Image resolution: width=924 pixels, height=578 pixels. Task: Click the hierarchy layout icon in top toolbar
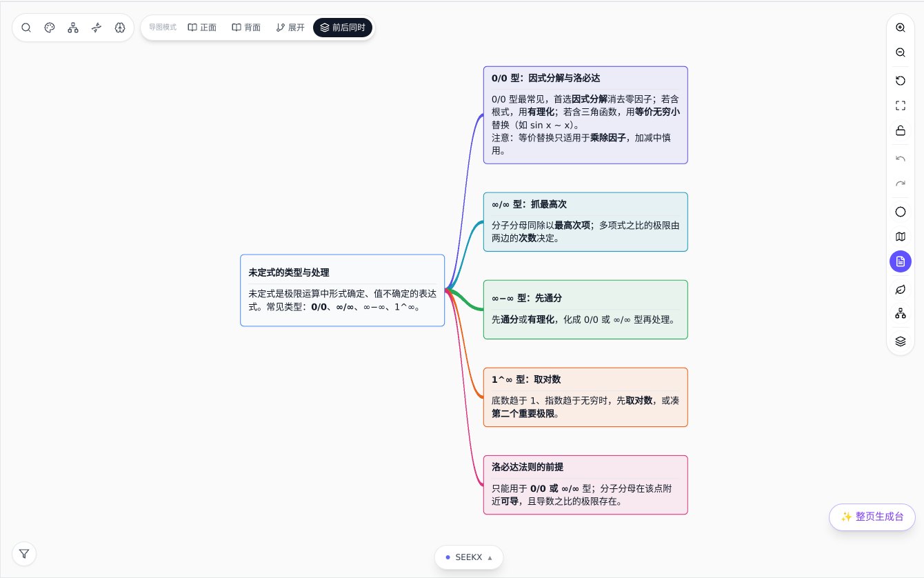[73, 28]
